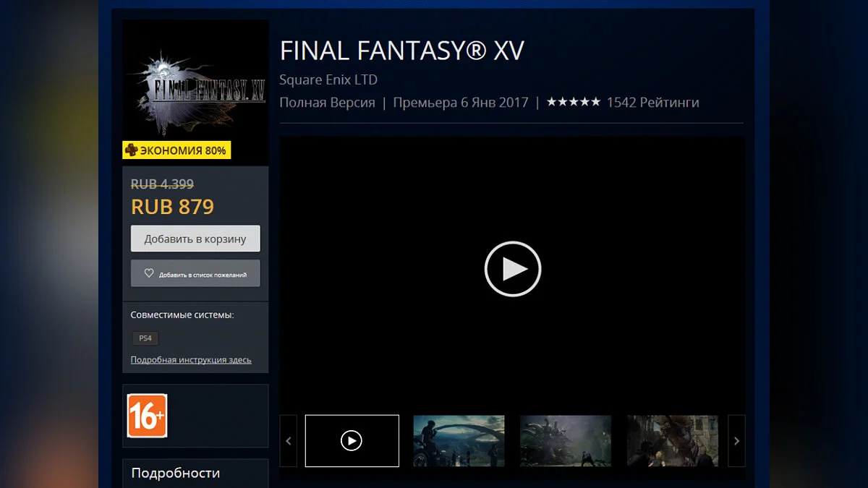Click the 'Премьера 6 Янв 2017' text

(x=461, y=102)
